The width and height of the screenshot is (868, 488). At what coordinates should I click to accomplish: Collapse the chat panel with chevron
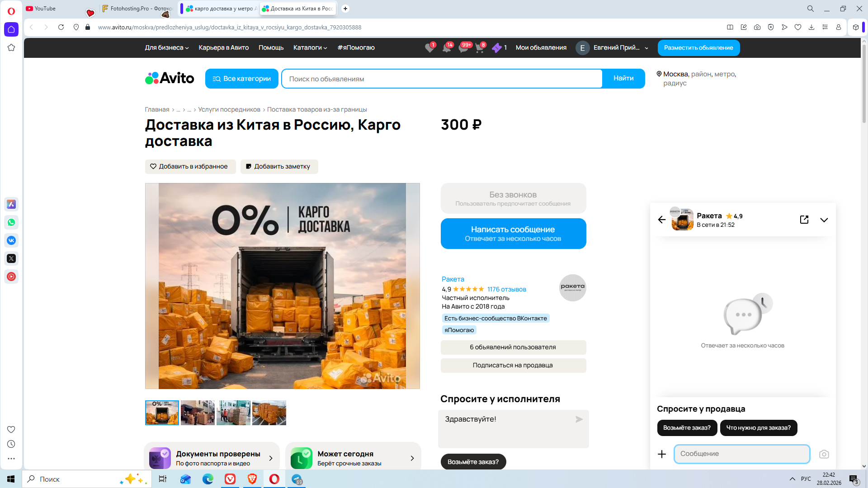point(824,220)
